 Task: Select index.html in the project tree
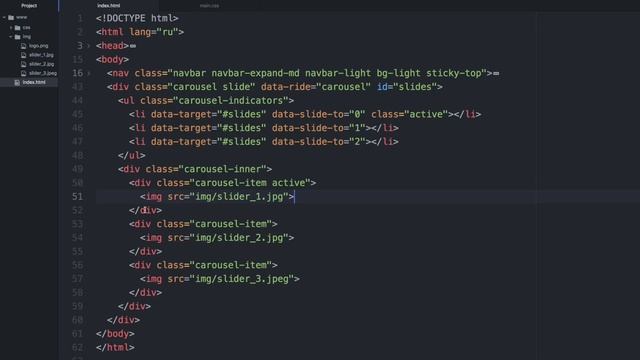pos(34,82)
